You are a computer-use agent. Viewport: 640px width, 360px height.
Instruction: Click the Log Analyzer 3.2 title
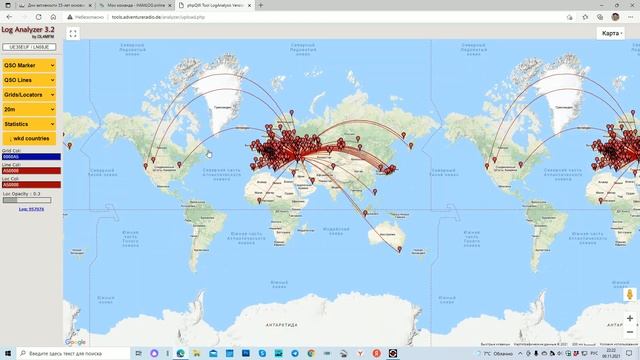point(28,30)
